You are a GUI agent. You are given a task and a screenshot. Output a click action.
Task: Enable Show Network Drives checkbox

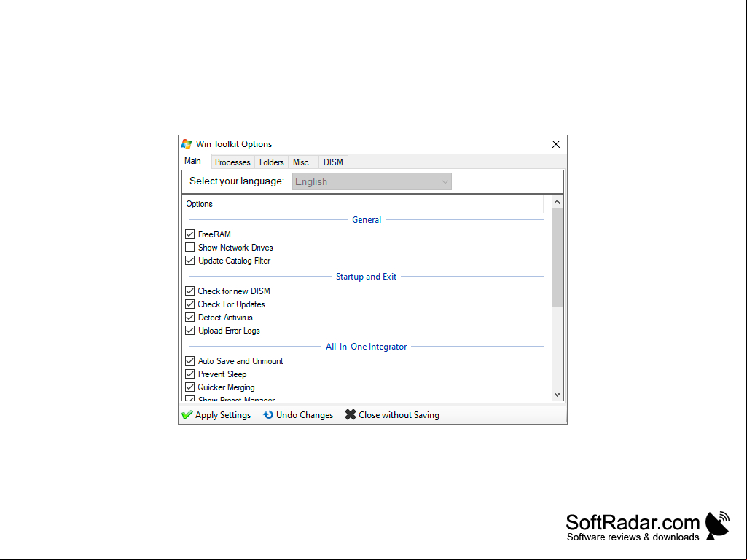tap(189, 248)
